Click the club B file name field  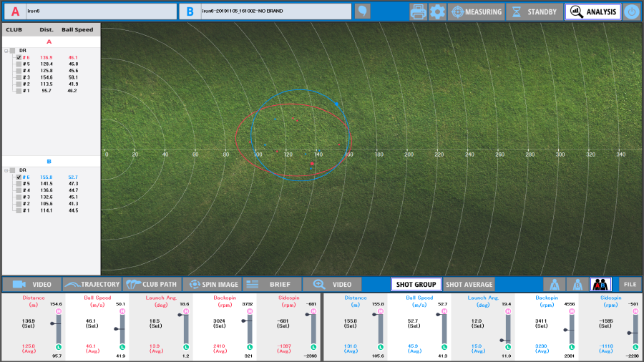(275, 11)
